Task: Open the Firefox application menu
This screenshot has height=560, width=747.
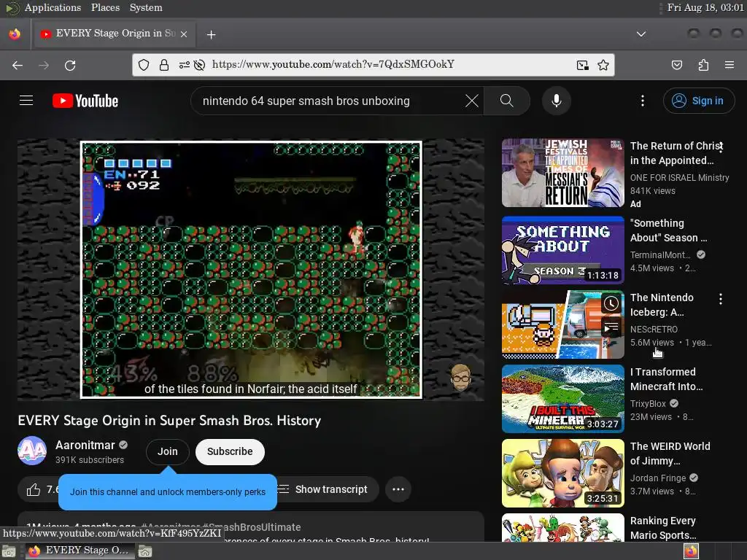Action: point(729,65)
